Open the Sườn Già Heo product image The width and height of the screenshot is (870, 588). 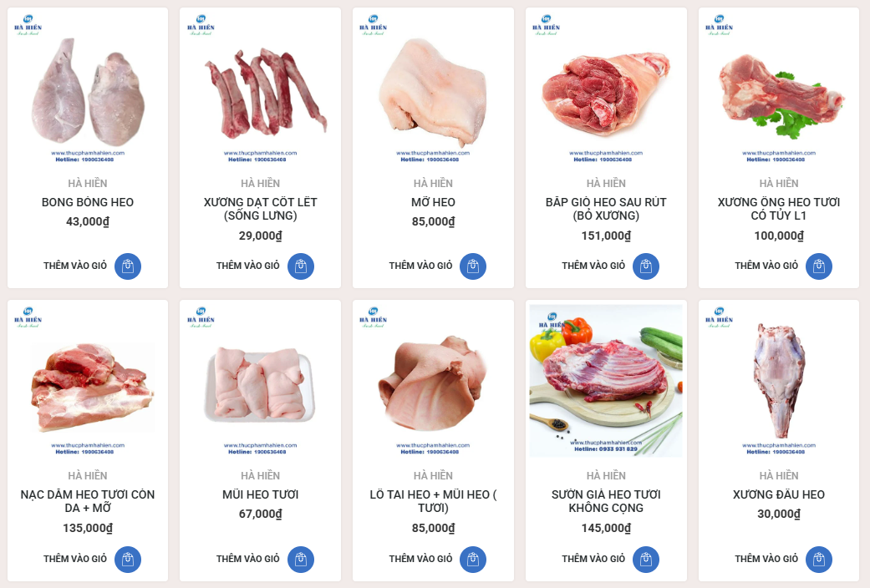click(606, 381)
